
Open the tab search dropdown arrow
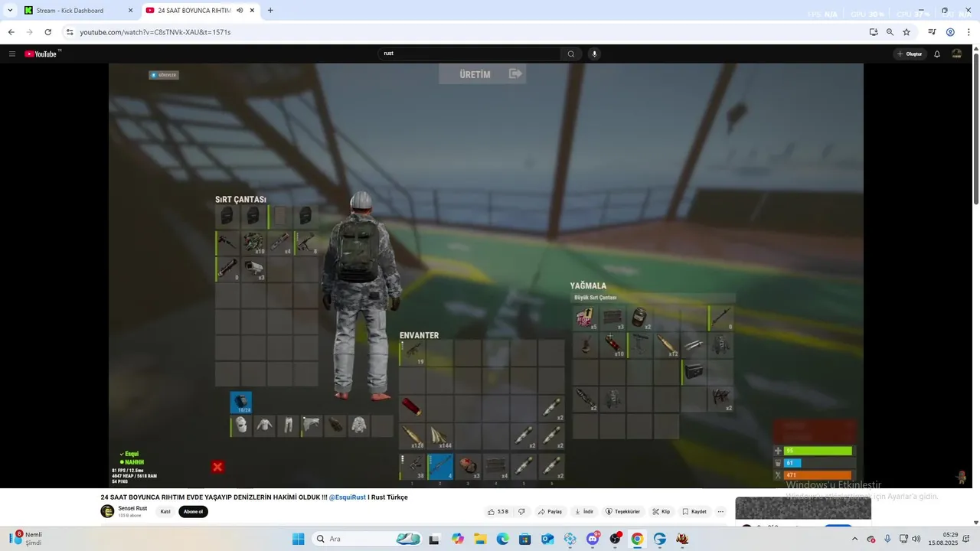tap(10, 11)
